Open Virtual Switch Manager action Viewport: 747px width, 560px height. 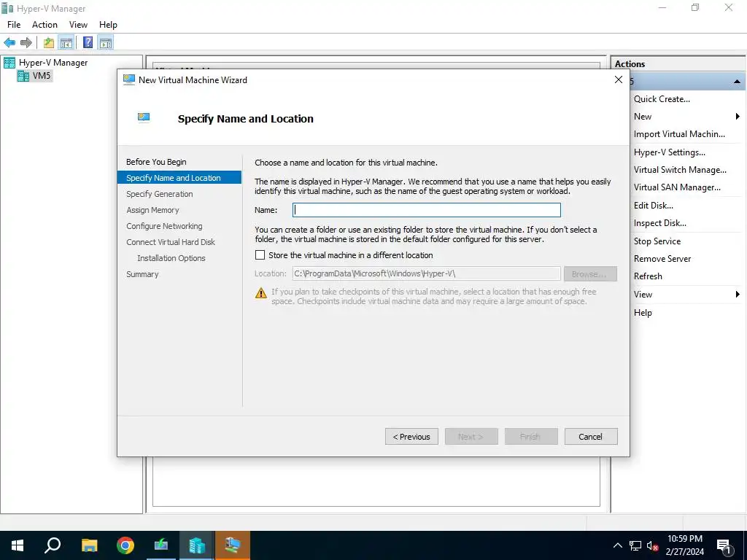point(680,170)
